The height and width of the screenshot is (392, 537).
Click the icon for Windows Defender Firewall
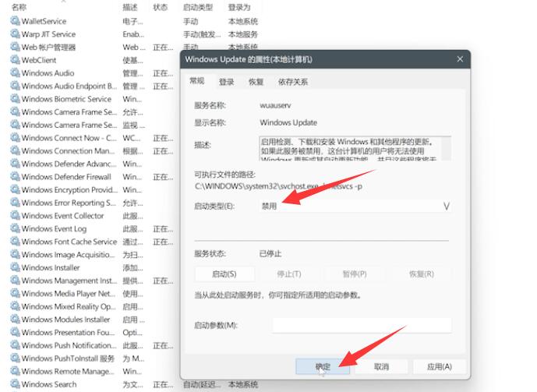pyautogui.click(x=15, y=177)
